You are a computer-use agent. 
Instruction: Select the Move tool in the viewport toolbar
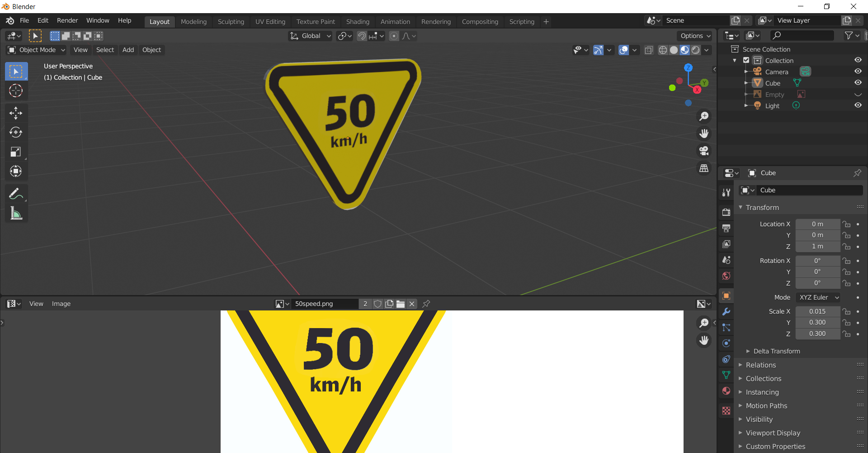point(16,113)
